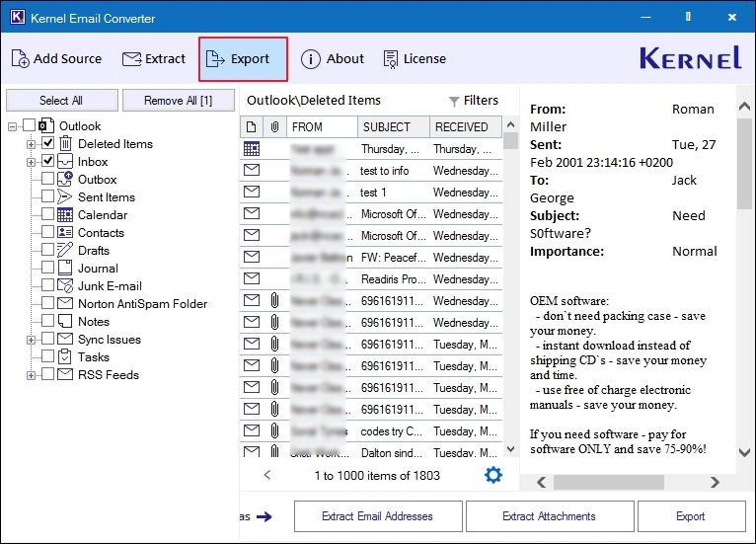Click email list scroll down arrow
756x544 pixels.
[x=510, y=449]
